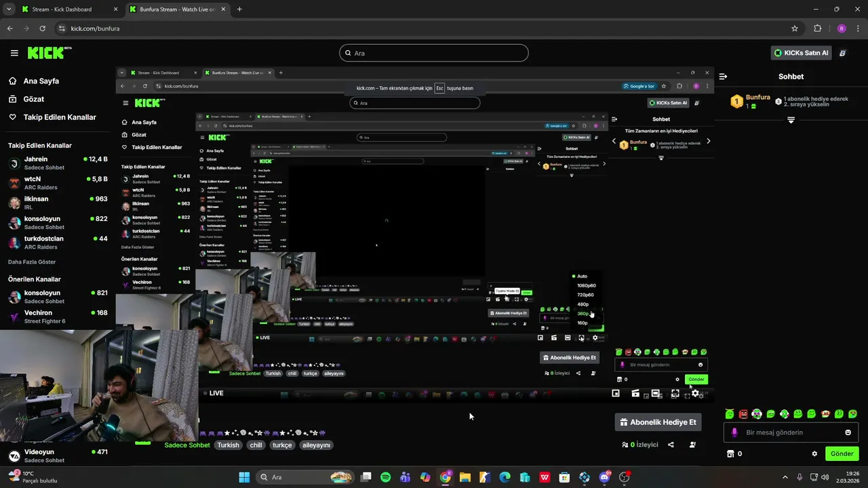The width and height of the screenshot is (868, 488).
Task: Open chat shop icon showing 0
Action: pyautogui.click(x=734, y=453)
